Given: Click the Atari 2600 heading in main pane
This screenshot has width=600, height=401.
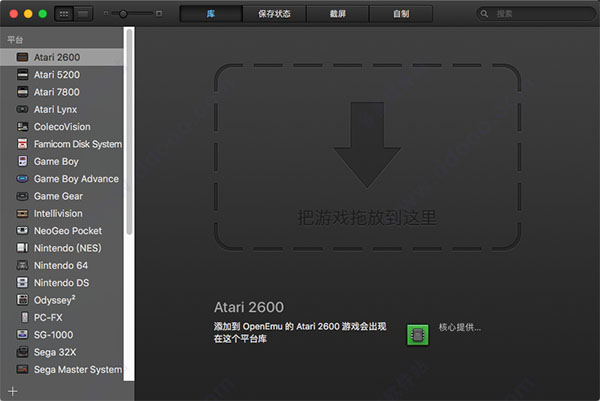Looking at the screenshot, I should tap(249, 307).
